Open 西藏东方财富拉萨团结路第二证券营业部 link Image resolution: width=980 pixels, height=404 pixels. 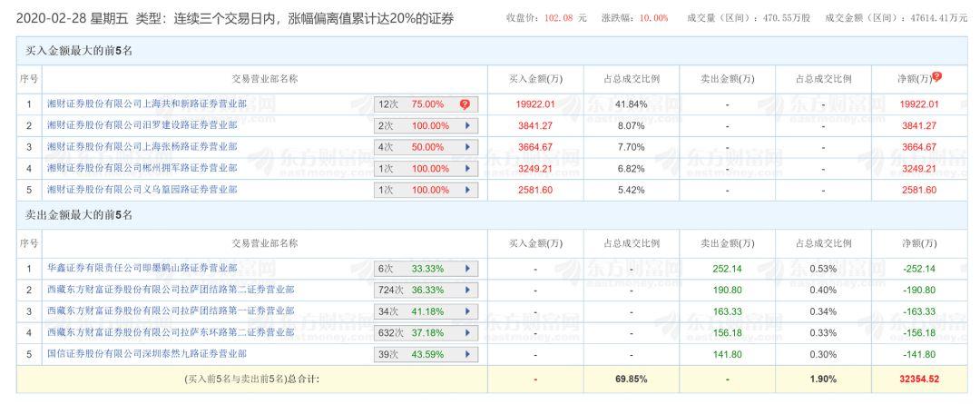pos(171,290)
